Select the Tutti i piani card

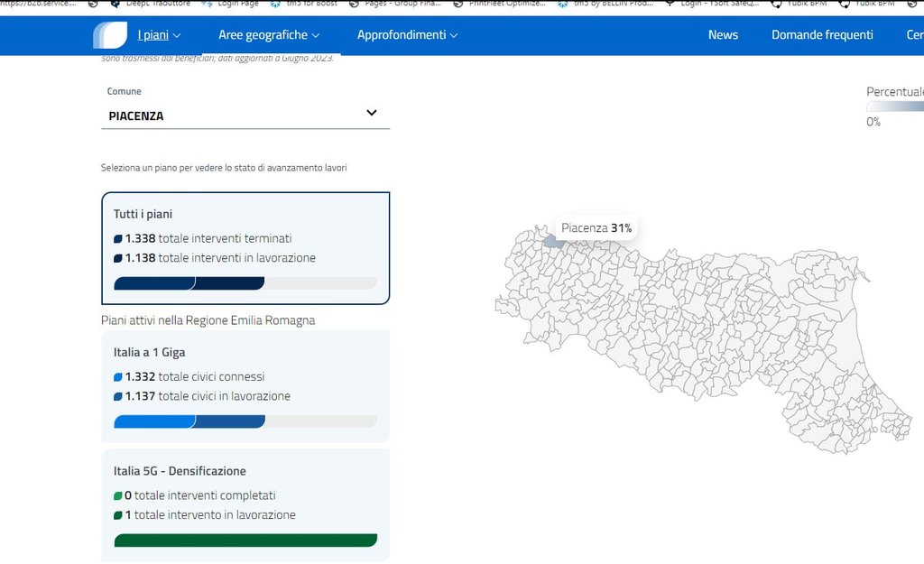[245, 248]
